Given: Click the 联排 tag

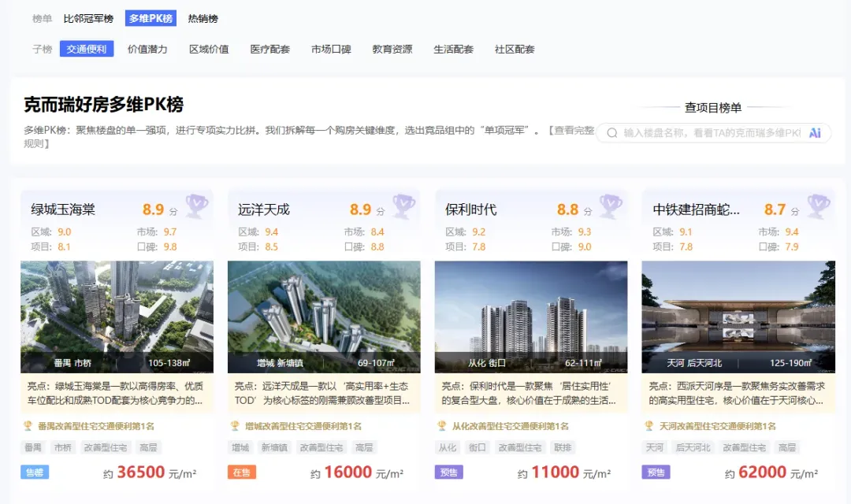Looking at the screenshot, I should 563,447.
